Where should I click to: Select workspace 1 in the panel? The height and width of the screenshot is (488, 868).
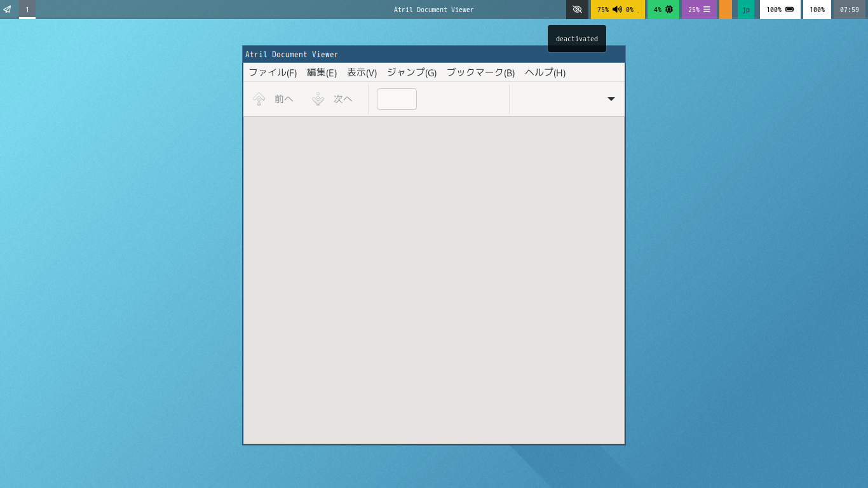(27, 10)
